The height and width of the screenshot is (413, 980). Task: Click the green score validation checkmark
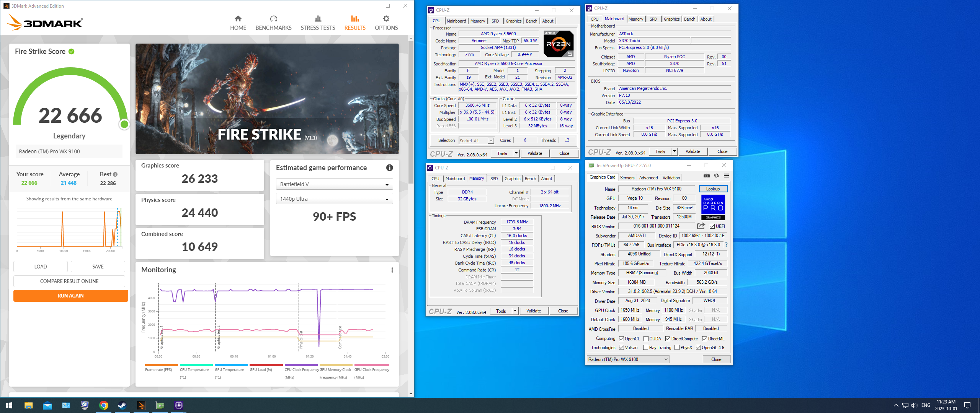pos(72,51)
